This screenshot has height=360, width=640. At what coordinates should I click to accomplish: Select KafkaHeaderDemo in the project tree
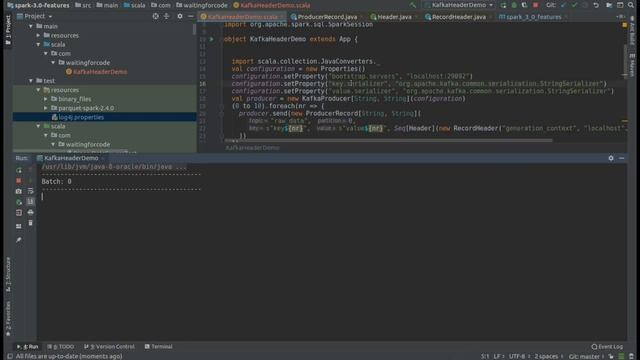[96, 72]
